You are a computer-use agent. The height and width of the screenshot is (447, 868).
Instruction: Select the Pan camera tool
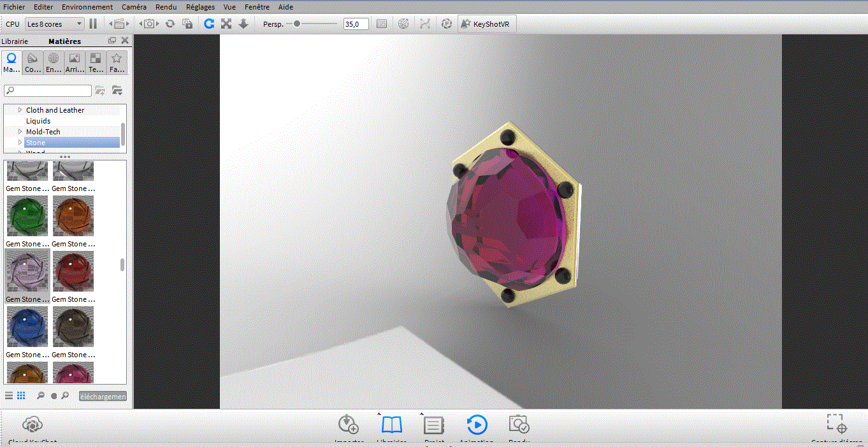[x=226, y=24]
